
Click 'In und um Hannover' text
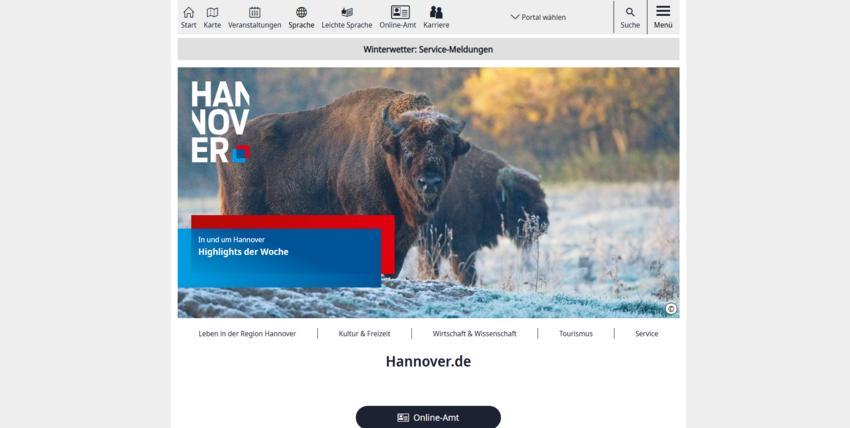231,239
